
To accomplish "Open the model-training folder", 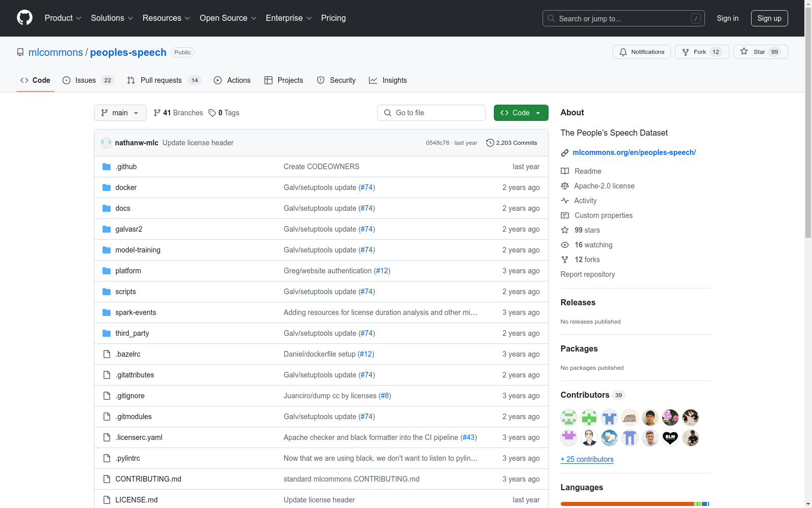I will tap(138, 250).
